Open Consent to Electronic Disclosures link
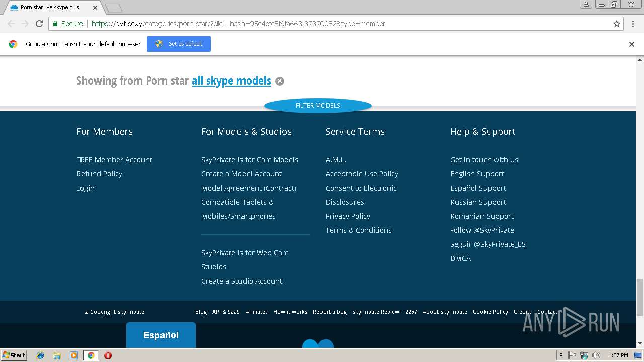Viewport: 644px width, 362px height. pos(361,195)
